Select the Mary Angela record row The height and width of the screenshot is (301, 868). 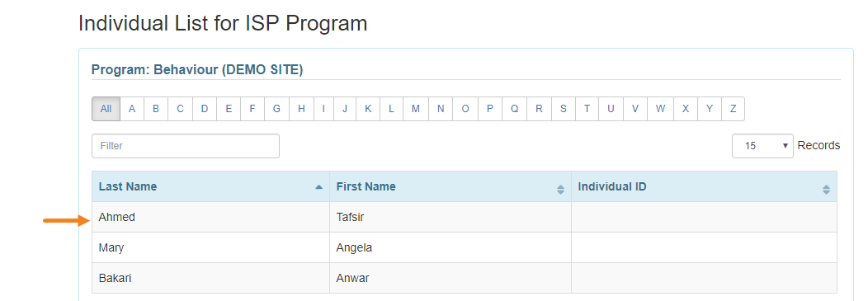tap(465, 248)
